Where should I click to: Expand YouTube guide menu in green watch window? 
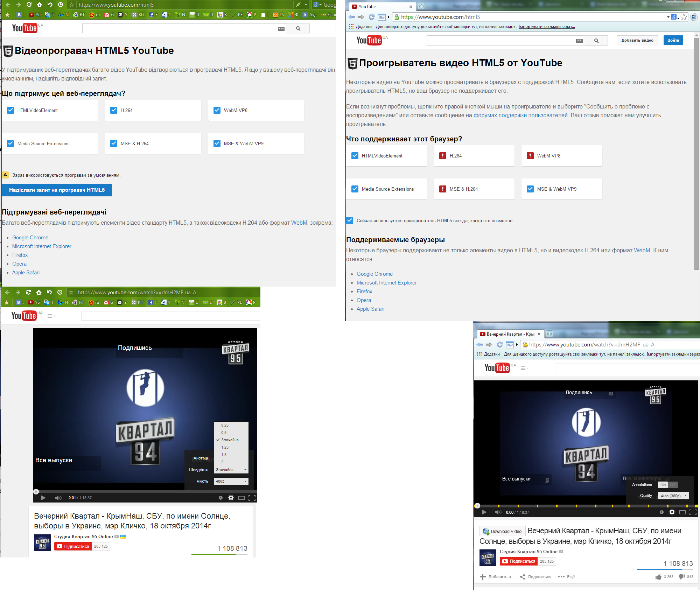coord(51,316)
